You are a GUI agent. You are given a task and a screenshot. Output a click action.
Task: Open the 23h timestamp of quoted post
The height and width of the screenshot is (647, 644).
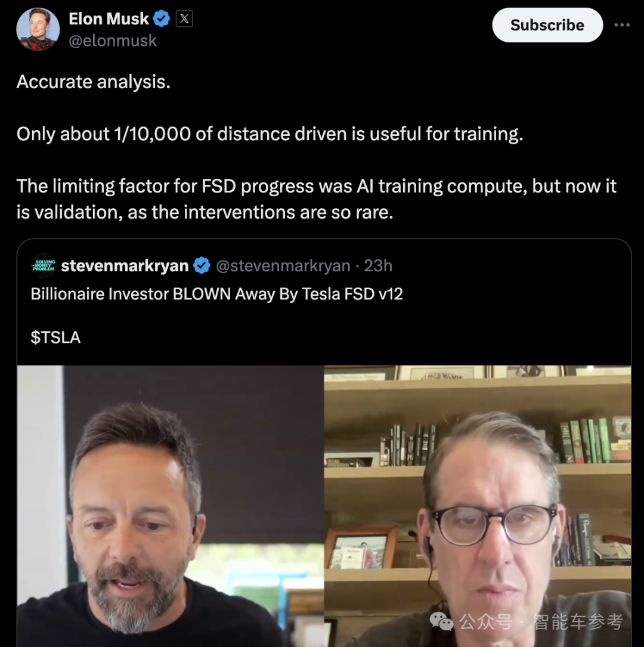click(378, 265)
